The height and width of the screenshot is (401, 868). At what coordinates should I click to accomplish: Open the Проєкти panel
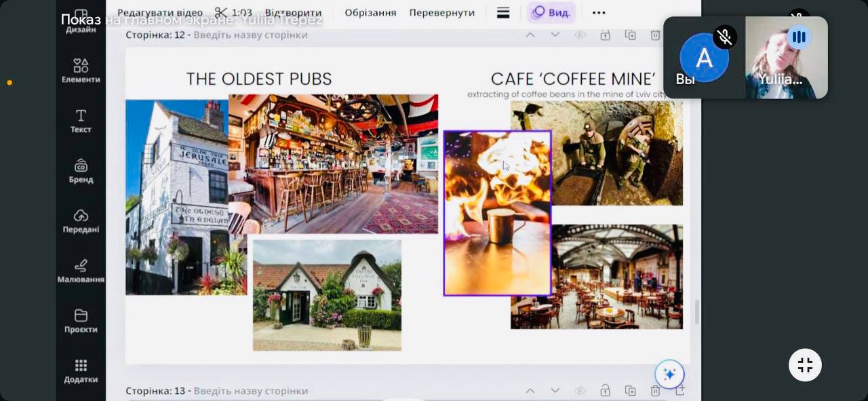pos(81,322)
